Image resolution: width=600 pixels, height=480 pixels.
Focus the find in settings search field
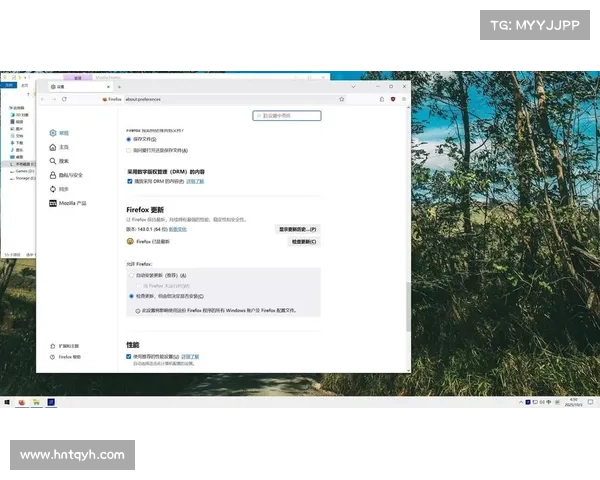[287, 116]
